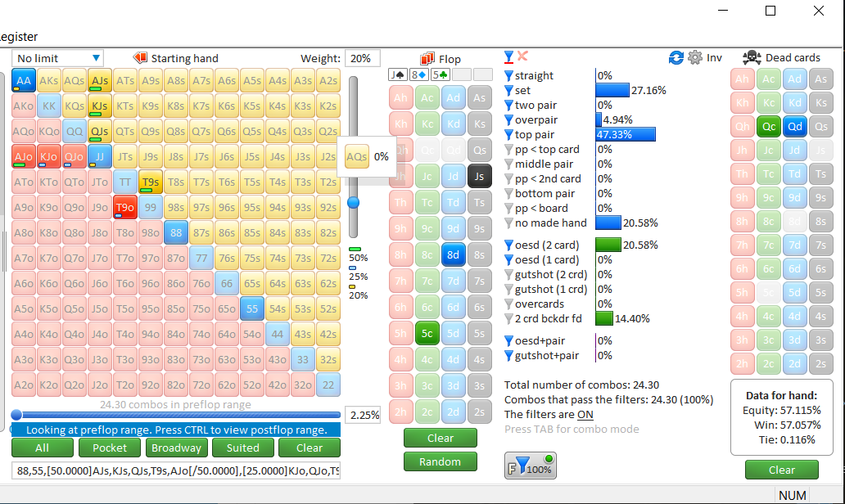Image resolution: width=845 pixels, height=504 pixels.
Task: Clear dead cards with Clear button
Action: pyautogui.click(x=781, y=470)
